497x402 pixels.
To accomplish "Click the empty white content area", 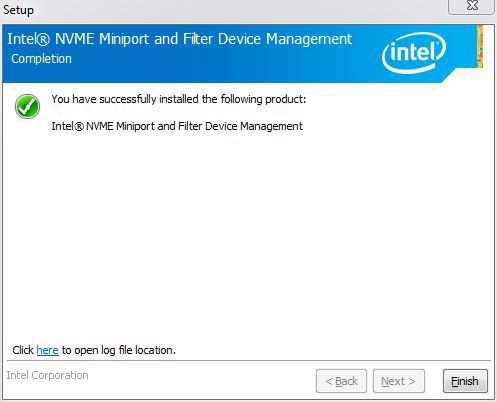I will pyautogui.click(x=248, y=233).
